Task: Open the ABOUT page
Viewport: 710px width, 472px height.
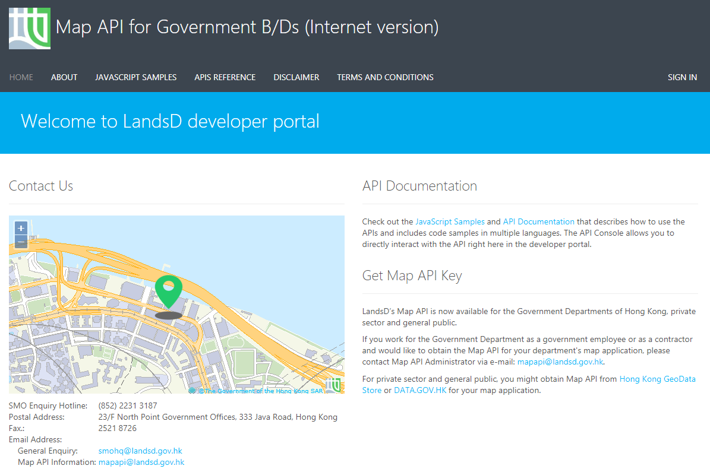Action: point(64,77)
